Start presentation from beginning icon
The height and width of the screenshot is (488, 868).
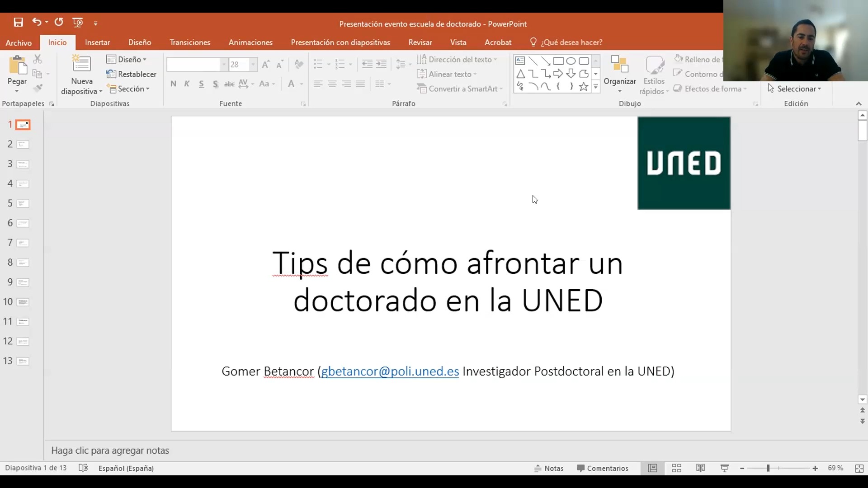coord(78,23)
